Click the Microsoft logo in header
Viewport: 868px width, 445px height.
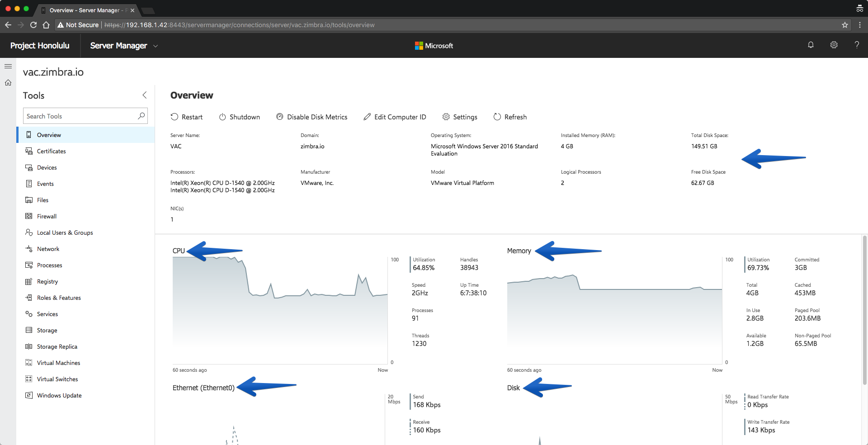[434, 46]
